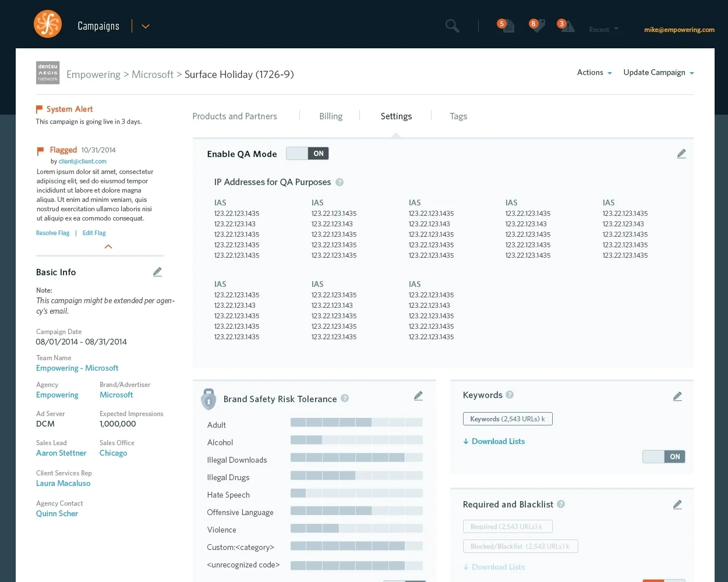Adjust the <unrecognized code> tolerance slider
Screen dimensions: 728x582
356,566
